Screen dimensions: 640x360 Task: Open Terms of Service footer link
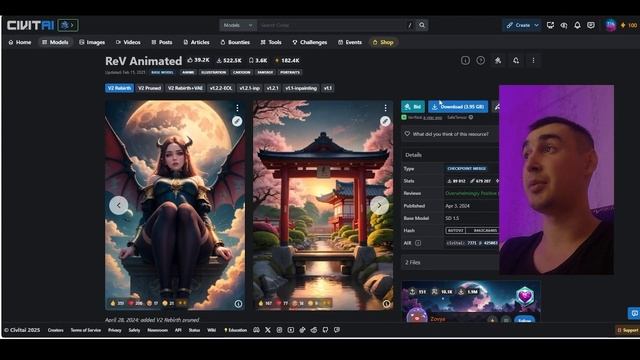point(85,330)
